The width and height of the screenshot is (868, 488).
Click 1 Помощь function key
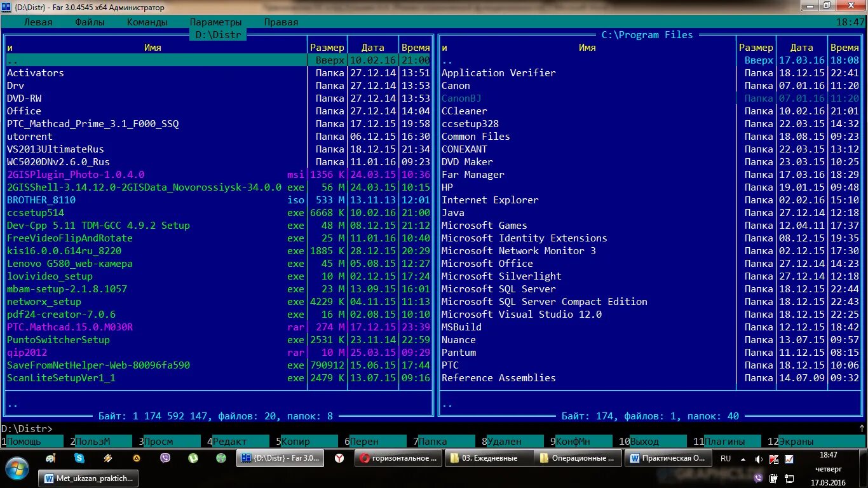[32, 442]
